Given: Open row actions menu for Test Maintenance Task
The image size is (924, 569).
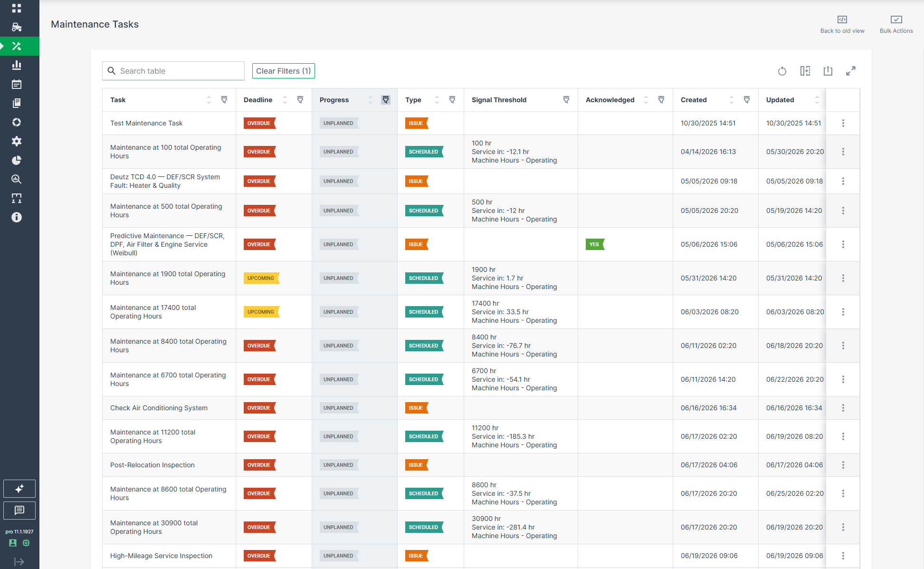Looking at the screenshot, I should tap(843, 123).
